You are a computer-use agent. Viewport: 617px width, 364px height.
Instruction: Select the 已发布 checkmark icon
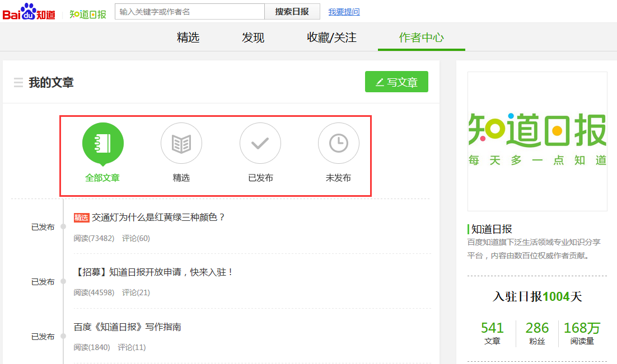click(x=260, y=143)
